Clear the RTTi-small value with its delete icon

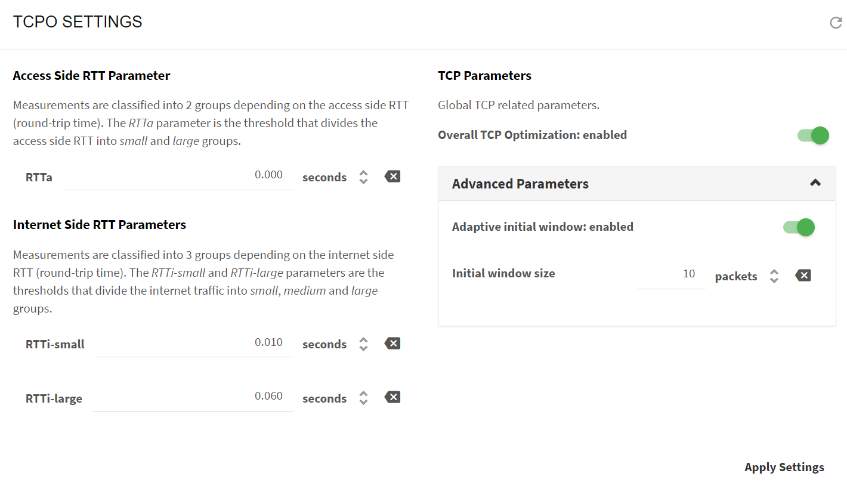coord(392,344)
